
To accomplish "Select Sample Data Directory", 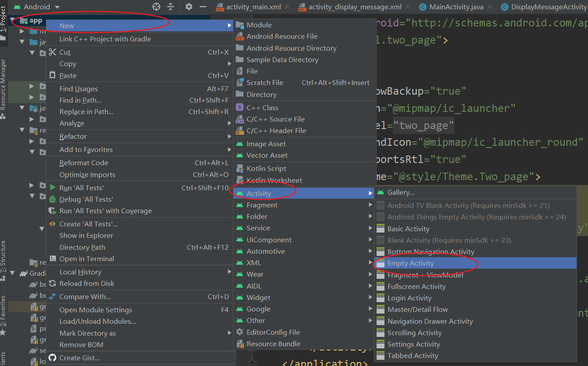I will [x=304, y=59].
